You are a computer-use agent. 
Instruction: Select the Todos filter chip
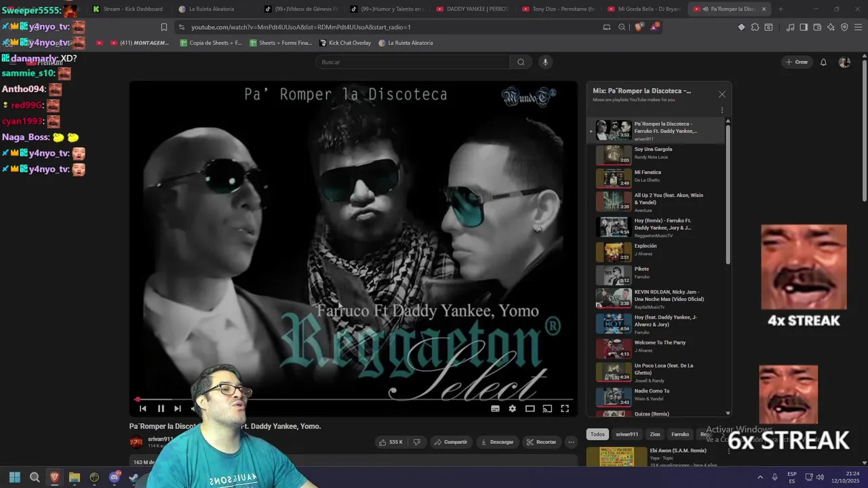(597, 434)
